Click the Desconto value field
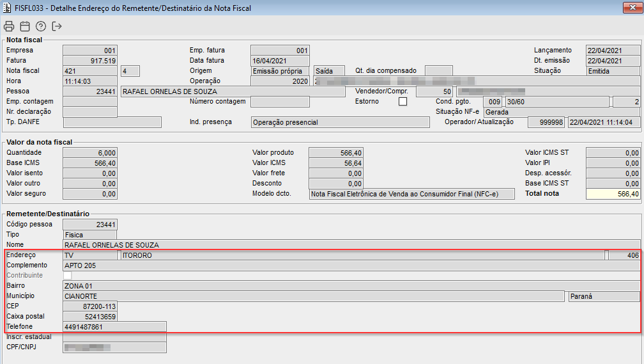Screen dimensions: 644x364 (335, 184)
